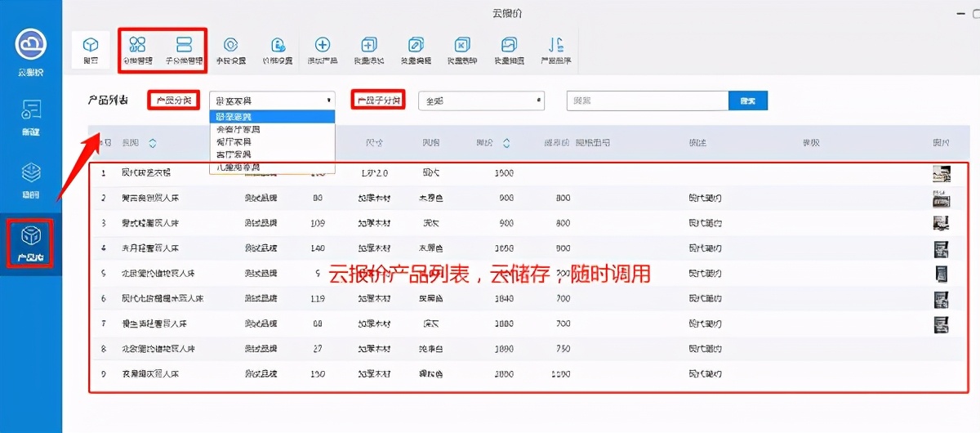Click the price 3900 in row 1
The height and width of the screenshot is (433, 980).
pos(503,173)
